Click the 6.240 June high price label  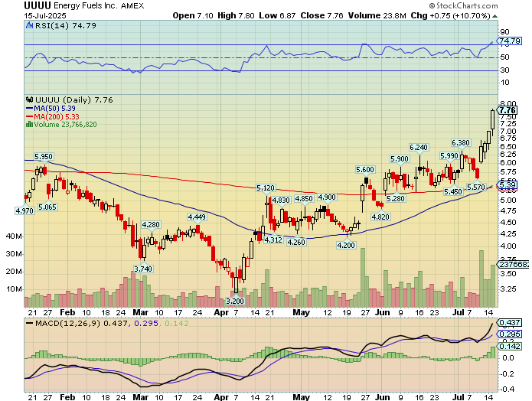[419, 147]
